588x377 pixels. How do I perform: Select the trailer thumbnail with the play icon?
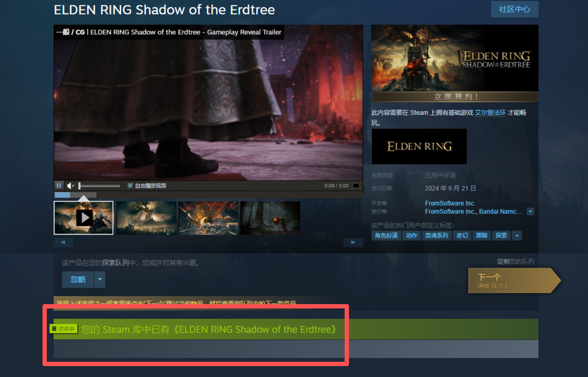pos(84,218)
